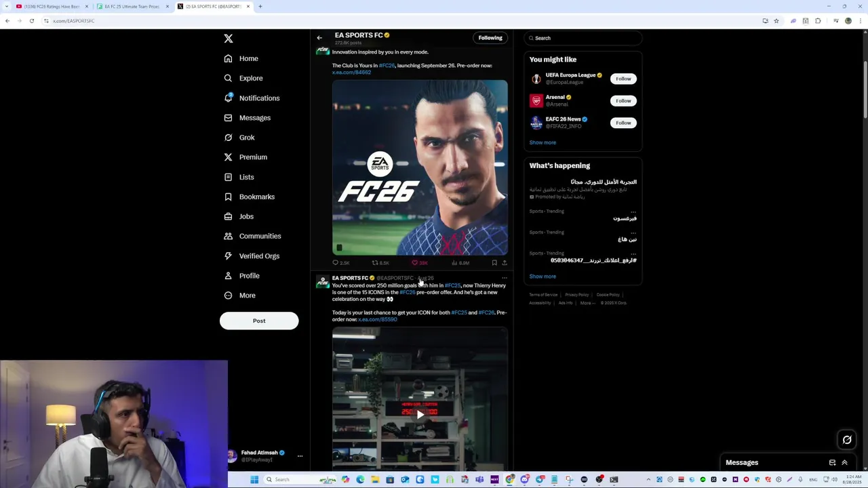This screenshot has width=868, height=488.
Task: Follow EAFC 26 News account
Action: coord(623,123)
